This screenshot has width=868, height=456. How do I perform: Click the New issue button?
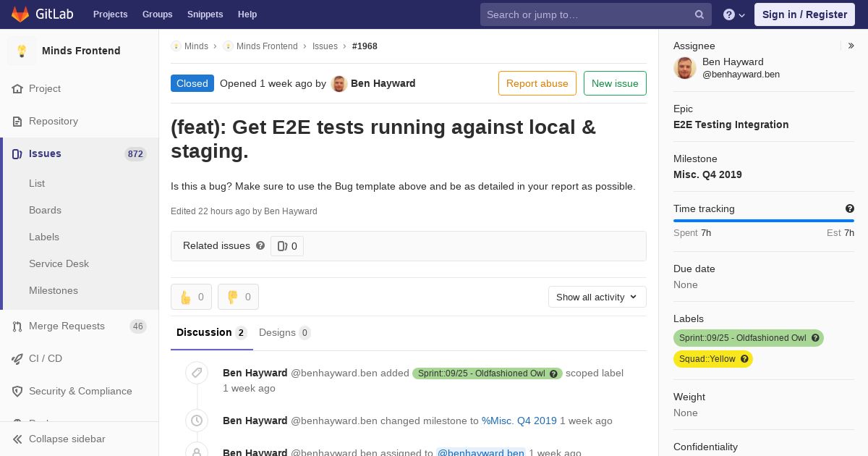(x=615, y=83)
